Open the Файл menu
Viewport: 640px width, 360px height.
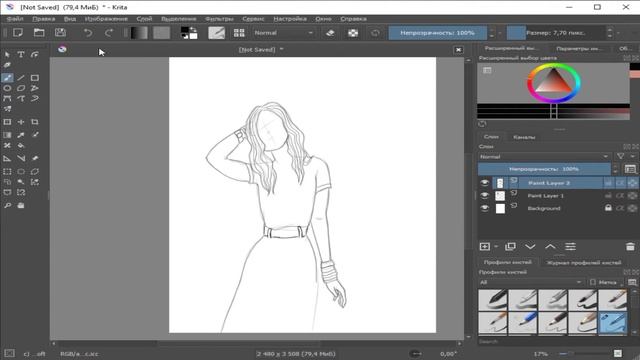coord(15,19)
